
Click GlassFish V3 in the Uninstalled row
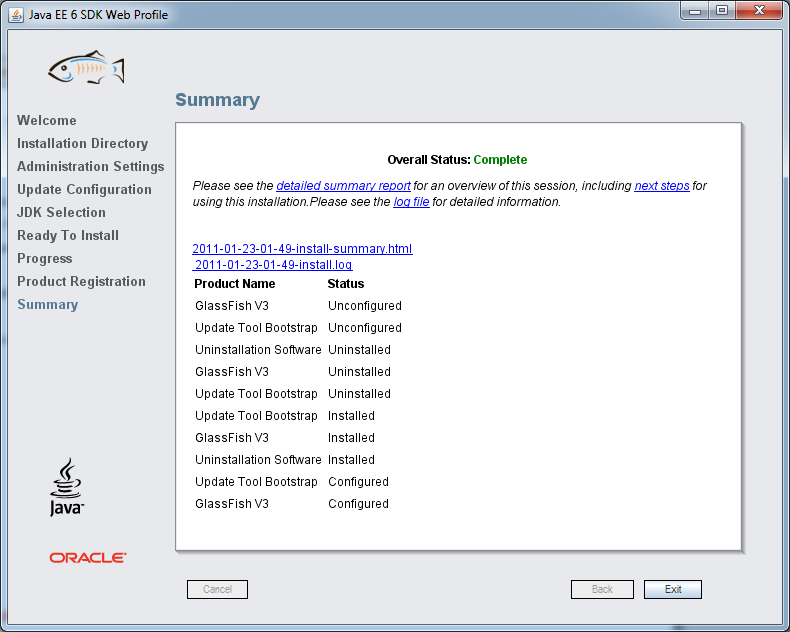232,372
